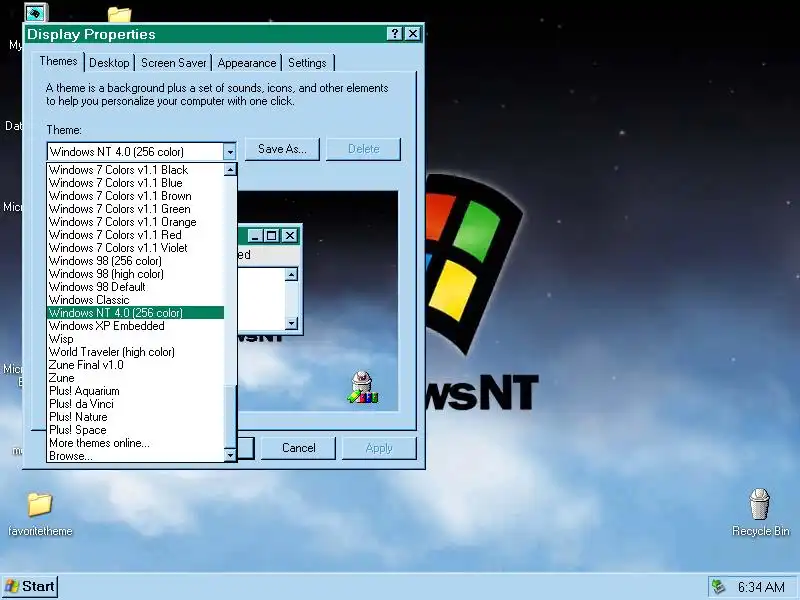Click the recycle bin icon in theme preview
The image size is (800, 600).
(x=362, y=387)
